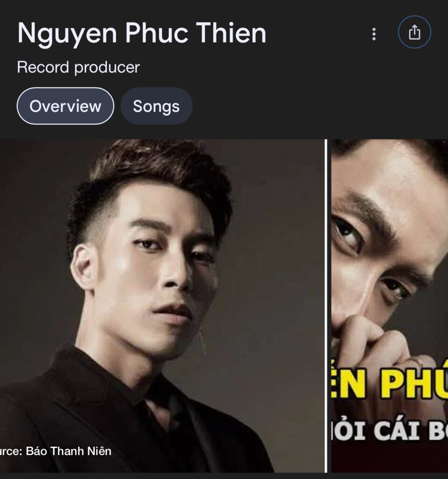Image resolution: width=448 pixels, height=479 pixels.
Task: Click the eyes in the second photo
Action: [373, 257]
